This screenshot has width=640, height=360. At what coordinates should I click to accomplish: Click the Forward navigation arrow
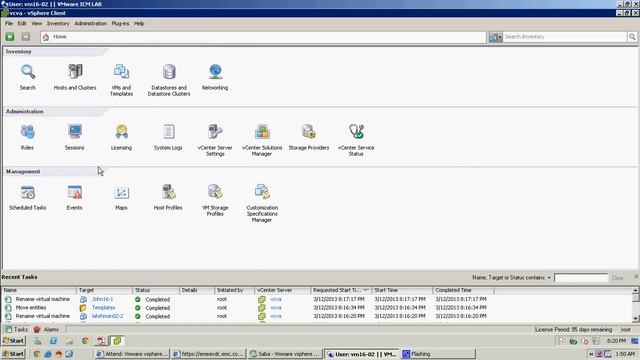(26, 37)
